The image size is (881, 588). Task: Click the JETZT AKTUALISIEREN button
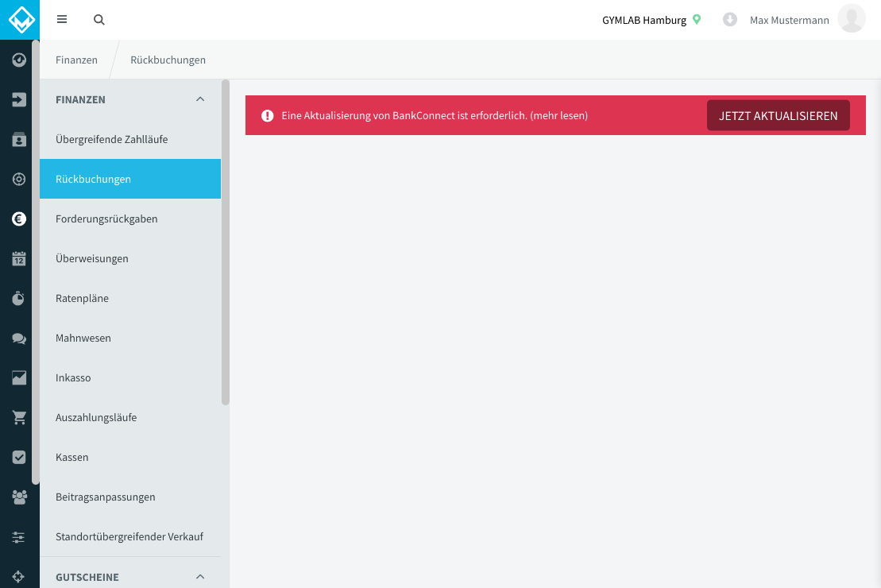(779, 115)
